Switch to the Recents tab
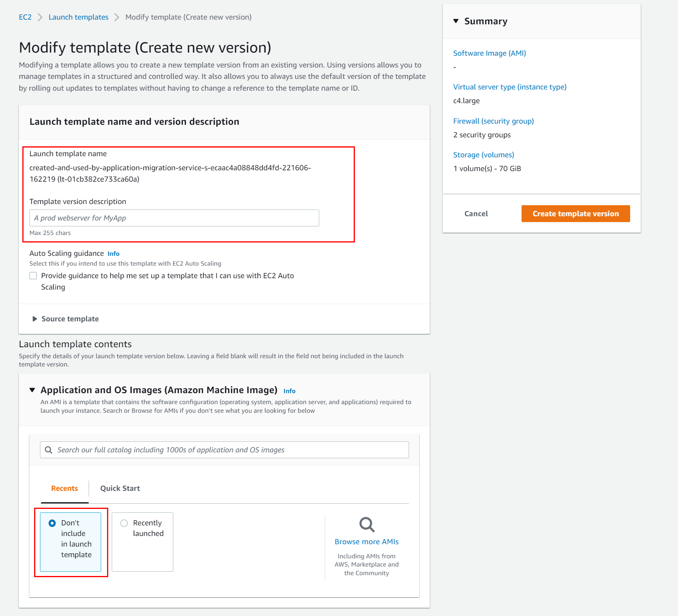Screen dimensions: 678x616 tap(64, 488)
